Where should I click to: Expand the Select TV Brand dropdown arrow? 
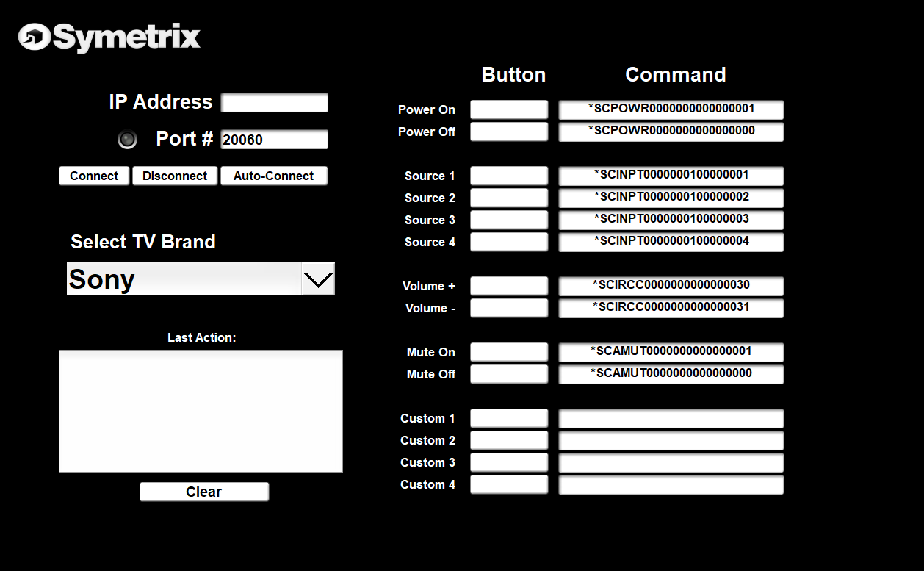pos(318,279)
